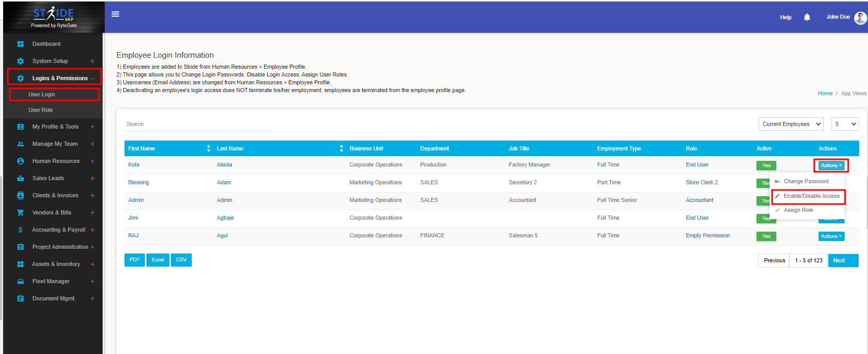Go to Previous page
This screenshot has width=868, height=354.
[x=774, y=260]
